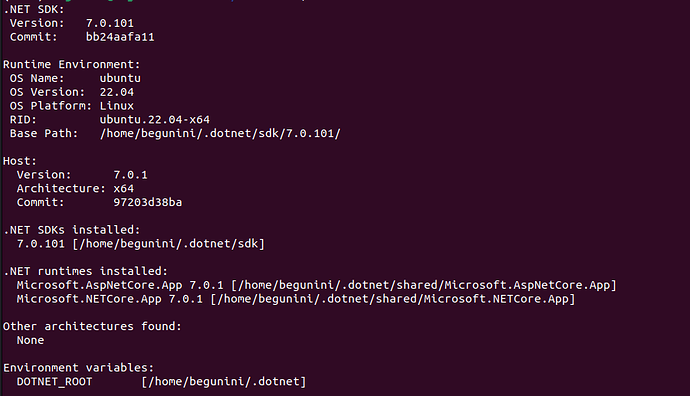
Task: Click the Host commit hash 97203d38ba
Action: click(148, 202)
